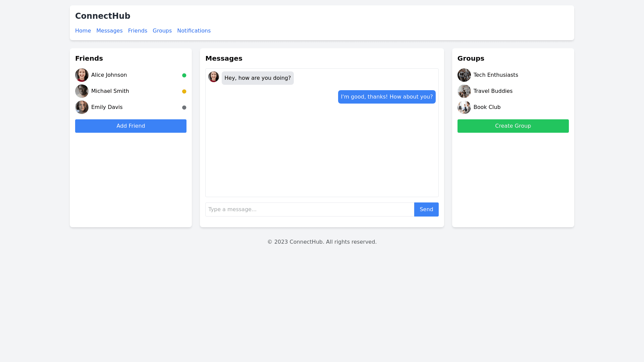Select the "I'm good, thanks" message bubble
The image size is (644, 362).
pyautogui.click(x=387, y=97)
